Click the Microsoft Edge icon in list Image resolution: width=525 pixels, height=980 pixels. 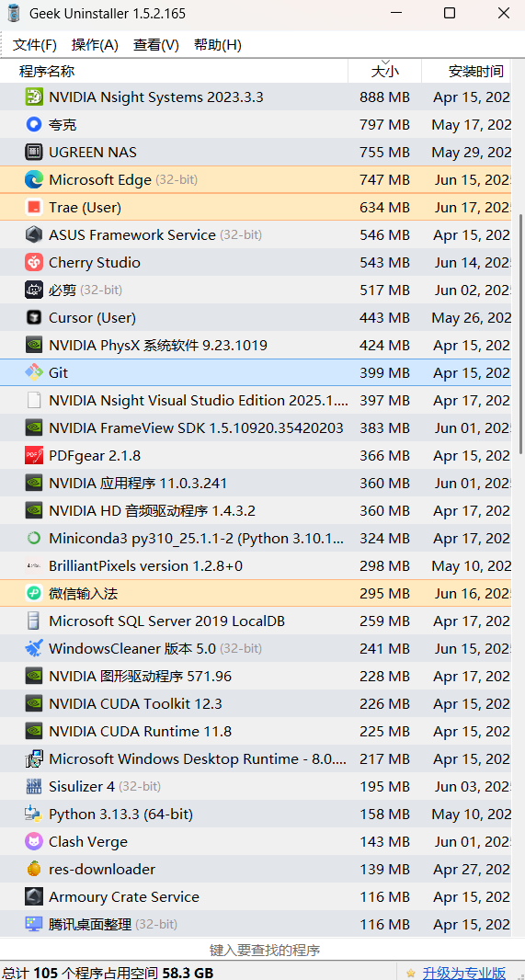coord(34,180)
